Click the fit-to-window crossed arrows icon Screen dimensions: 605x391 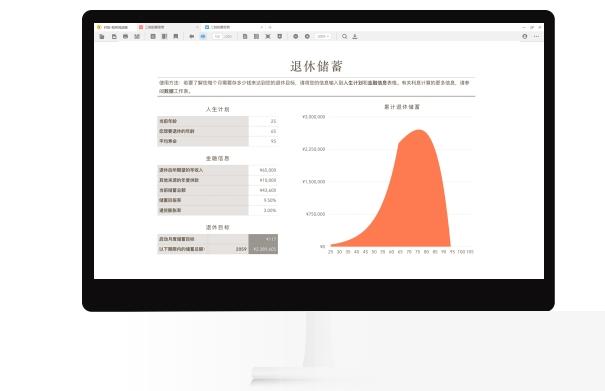pos(268,36)
